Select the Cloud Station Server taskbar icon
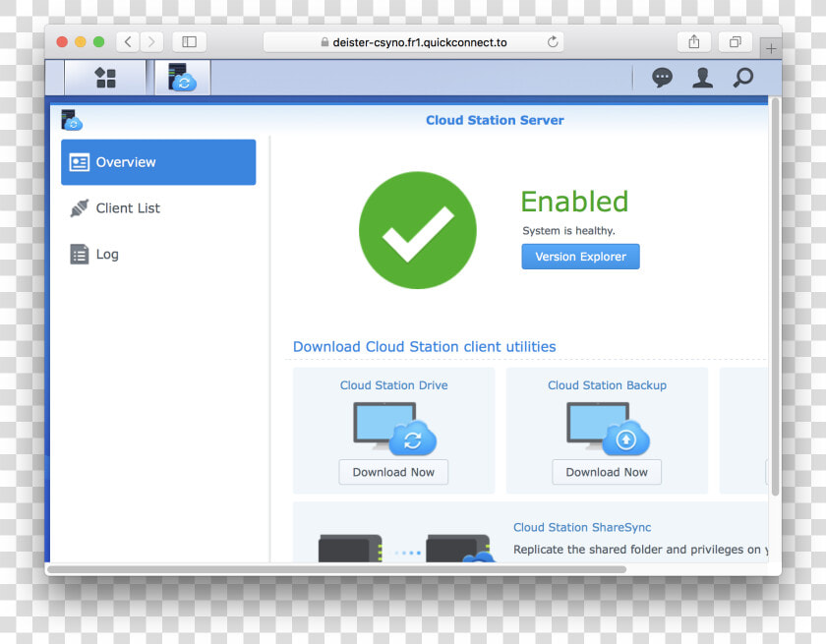This screenshot has height=644, width=826. tap(182, 78)
